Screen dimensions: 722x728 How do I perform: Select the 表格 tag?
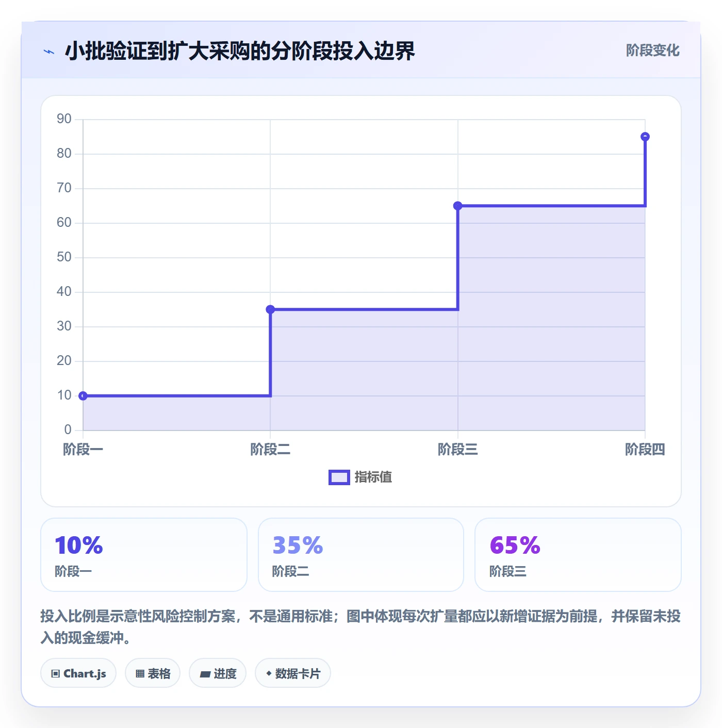pos(153,673)
